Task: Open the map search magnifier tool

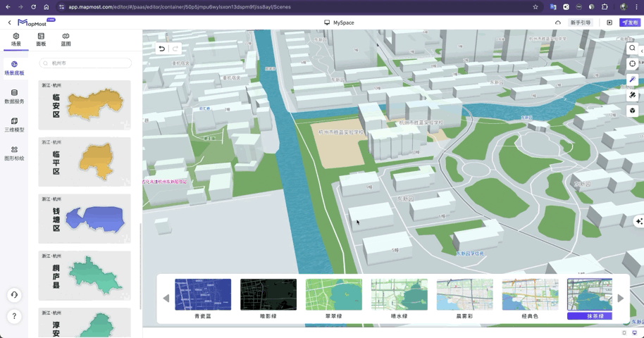Action: coord(632,48)
